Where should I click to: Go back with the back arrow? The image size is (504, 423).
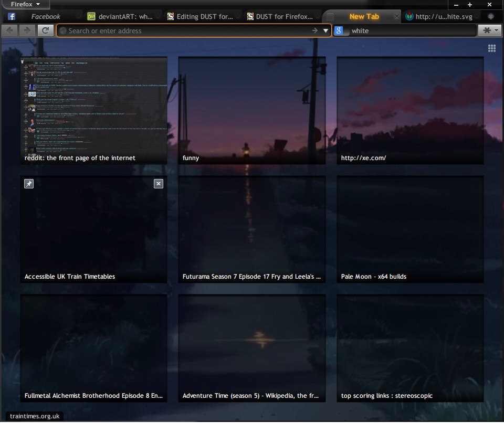9,30
